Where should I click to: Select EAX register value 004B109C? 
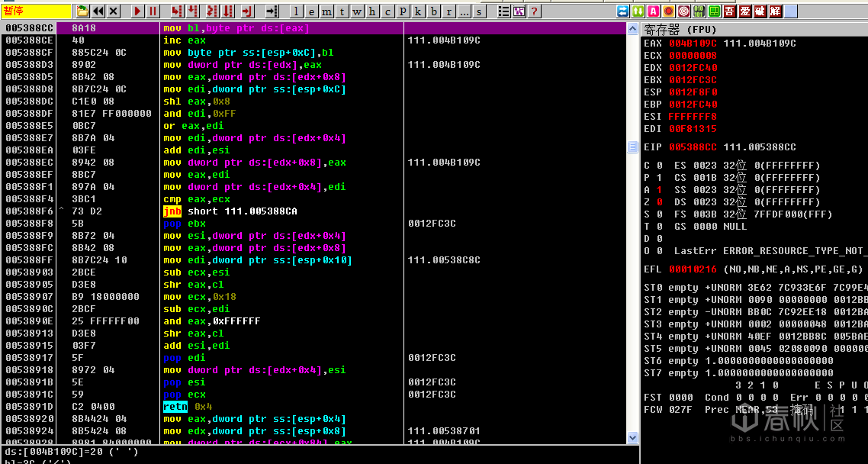click(x=693, y=43)
